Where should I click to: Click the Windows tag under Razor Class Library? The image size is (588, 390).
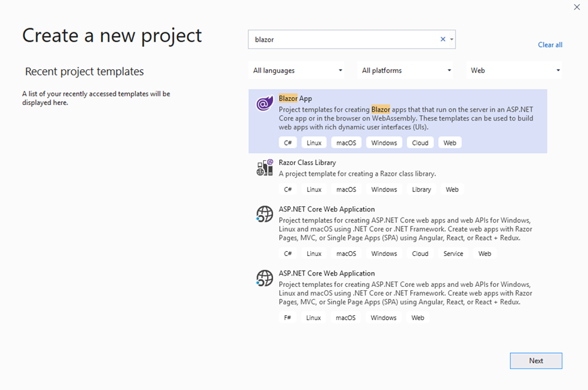pos(384,189)
